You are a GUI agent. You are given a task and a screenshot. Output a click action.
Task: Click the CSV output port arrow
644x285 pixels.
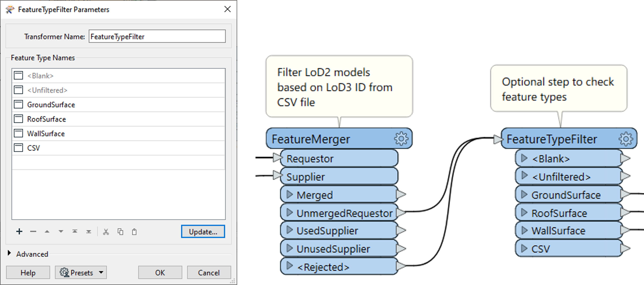tap(625, 248)
